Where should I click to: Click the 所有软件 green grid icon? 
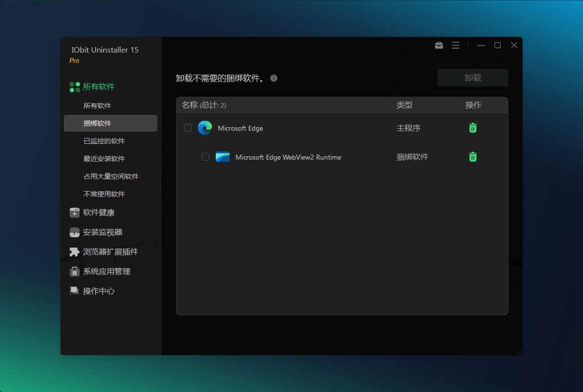click(75, 87)
